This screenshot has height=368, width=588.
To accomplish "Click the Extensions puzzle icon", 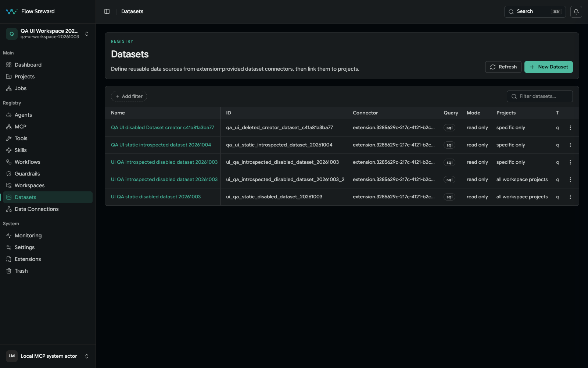I will pyautogui.click(x=9, y=259).
